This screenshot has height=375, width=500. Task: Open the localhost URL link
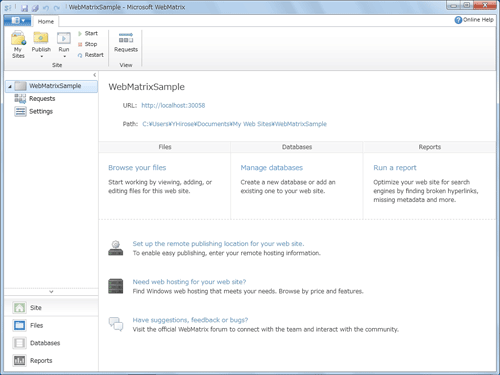tap(173, 105)
